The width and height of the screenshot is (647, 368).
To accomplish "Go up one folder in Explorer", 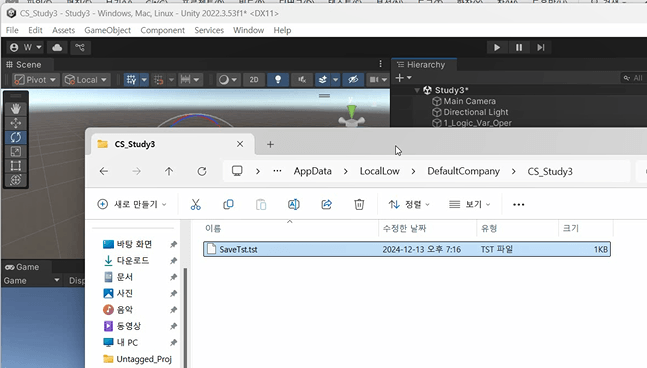I will tap(169, 171).
